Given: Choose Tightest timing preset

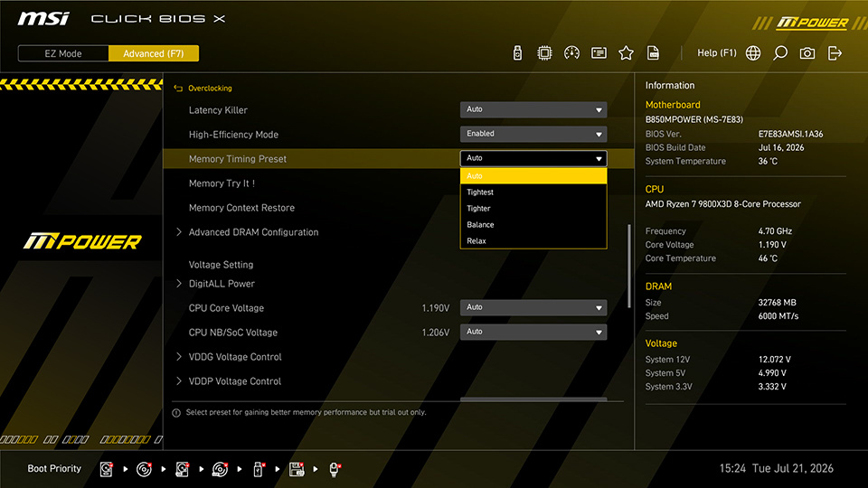Looking at the screenshot, I should (533, 192).
